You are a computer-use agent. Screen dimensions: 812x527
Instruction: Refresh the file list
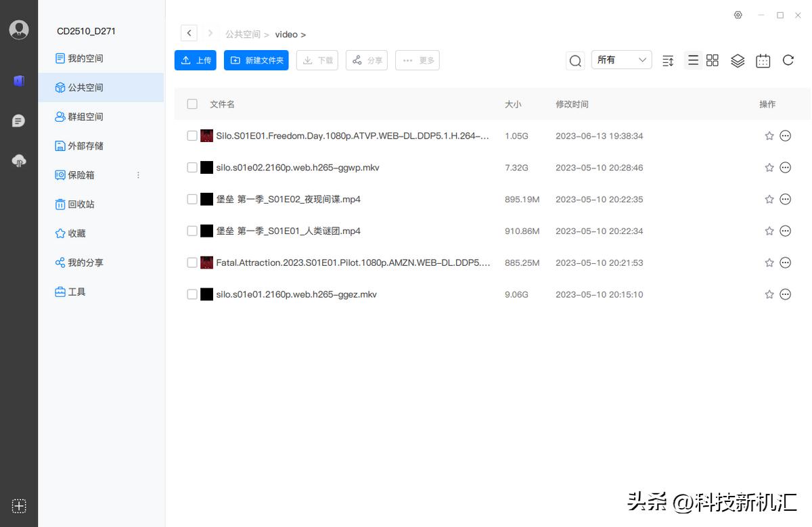tap(788, 60)
